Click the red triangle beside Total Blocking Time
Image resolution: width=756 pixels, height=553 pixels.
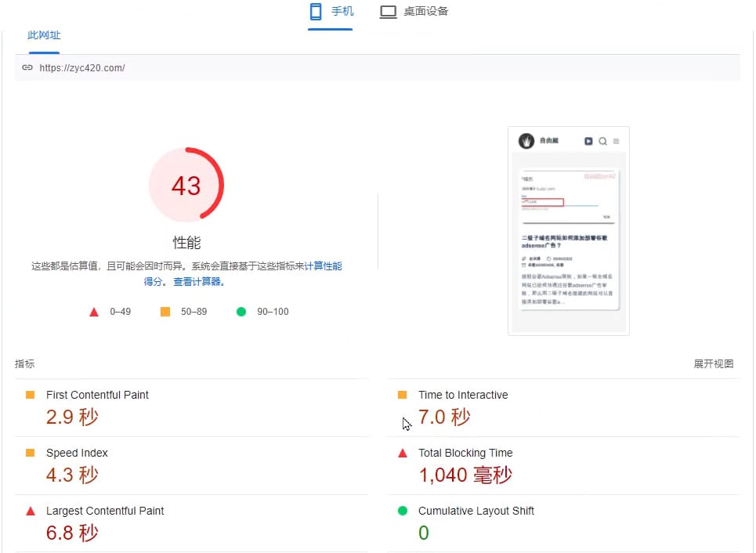[x=403, y=453]
